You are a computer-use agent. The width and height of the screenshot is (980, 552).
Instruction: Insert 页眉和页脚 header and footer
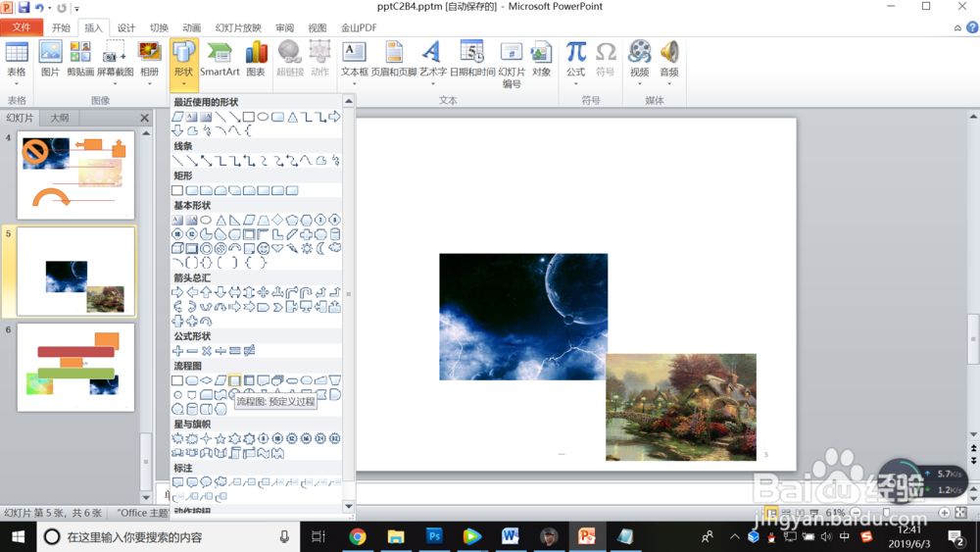394,59
